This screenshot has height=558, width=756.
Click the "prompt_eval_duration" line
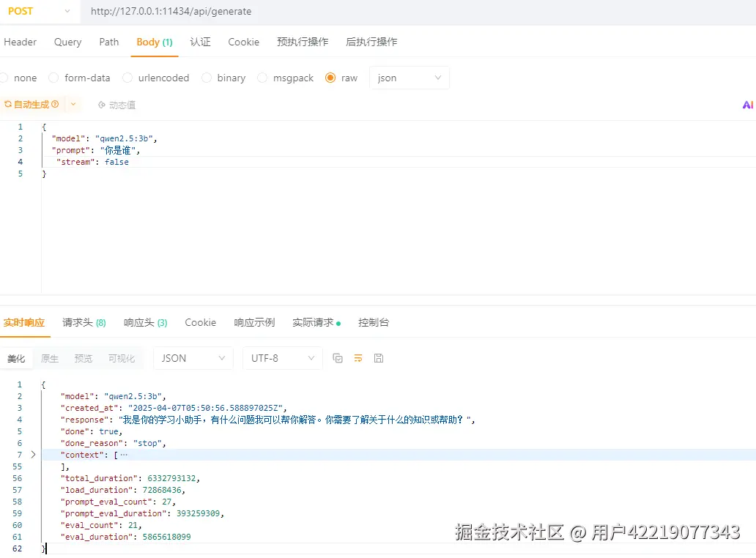(x=143, y=513)
